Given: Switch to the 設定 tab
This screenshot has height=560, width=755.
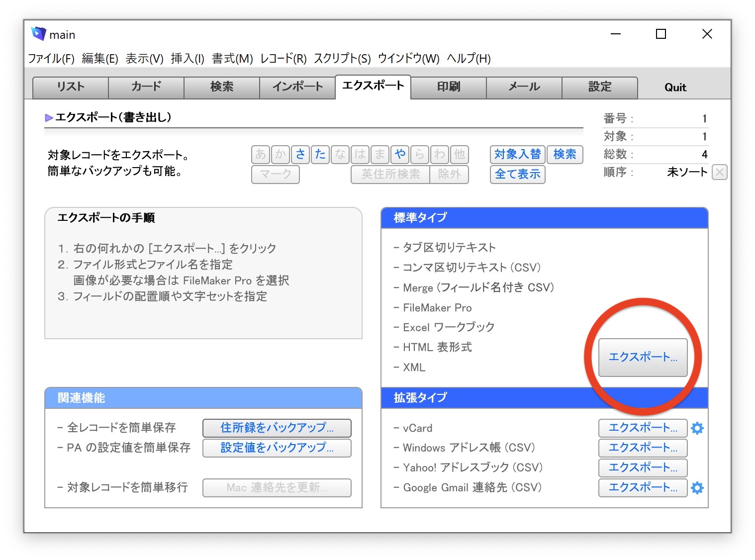Looking at the screenshot, I should tap(599, 87).
